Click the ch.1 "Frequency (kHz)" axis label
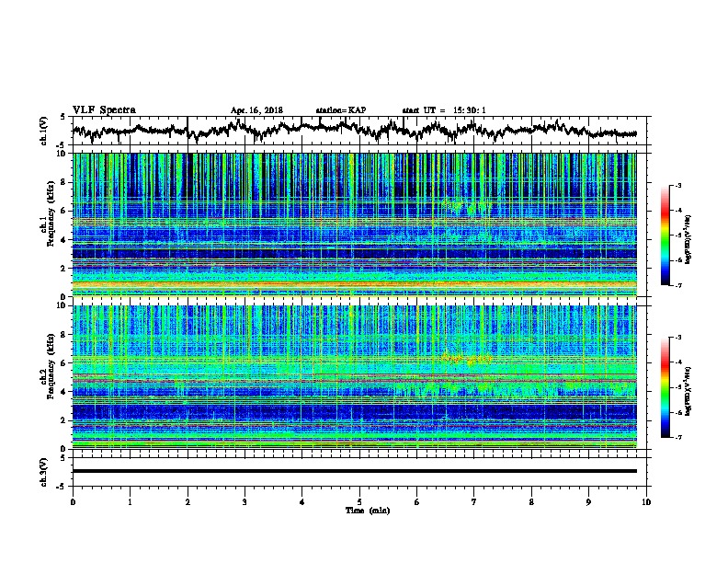 51,213
